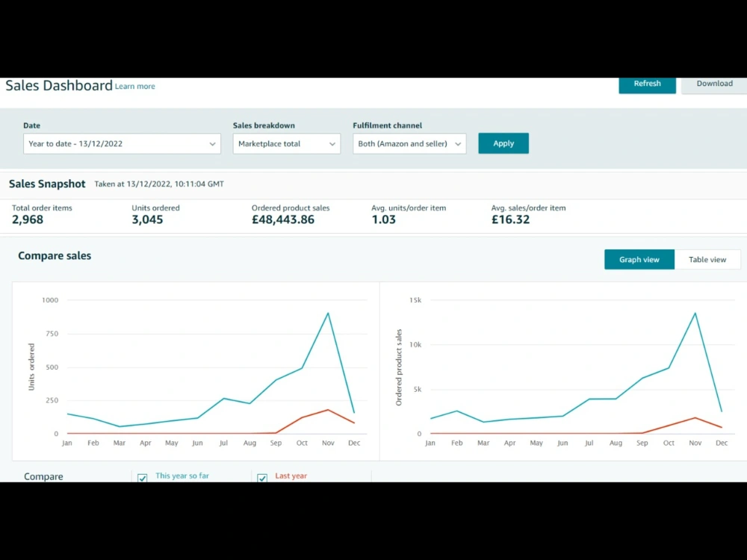Viewport: 747px width, 560px height.
Task: Open the Sales breakdown dropdown
Action: (x=286, y=144)
